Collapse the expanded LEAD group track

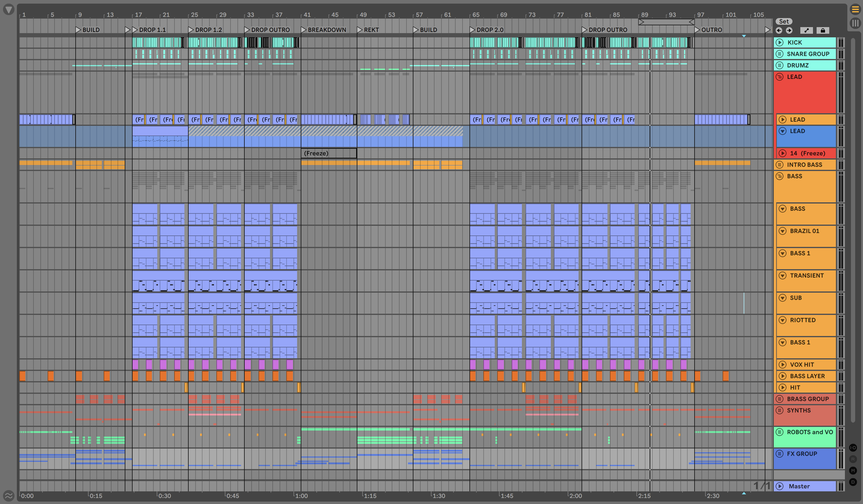pyautogui.click(x=780, y=77)
